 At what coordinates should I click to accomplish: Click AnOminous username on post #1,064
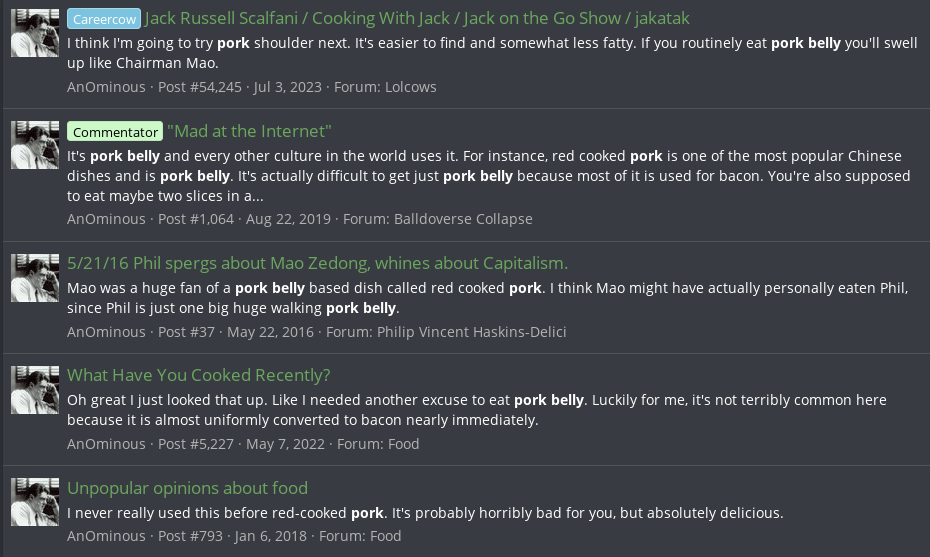[x=106, y=219]
